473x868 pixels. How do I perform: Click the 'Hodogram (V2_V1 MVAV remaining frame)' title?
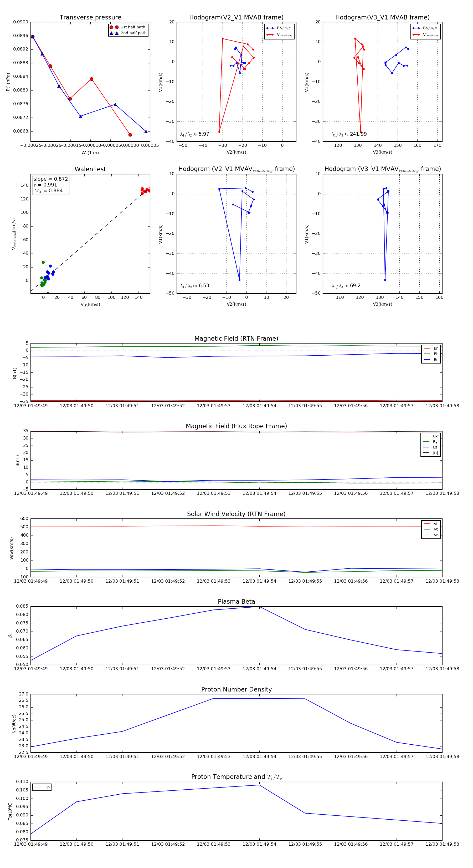(236, 169)
